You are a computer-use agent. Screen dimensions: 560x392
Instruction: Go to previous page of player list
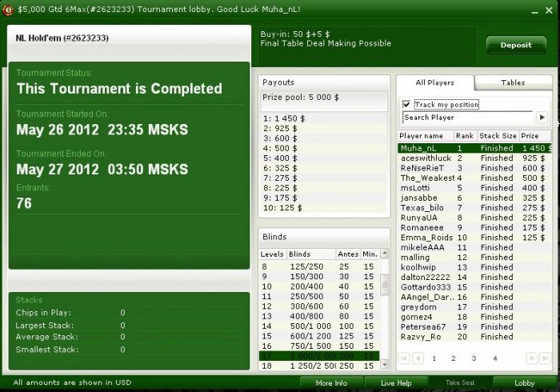(418, 358)
